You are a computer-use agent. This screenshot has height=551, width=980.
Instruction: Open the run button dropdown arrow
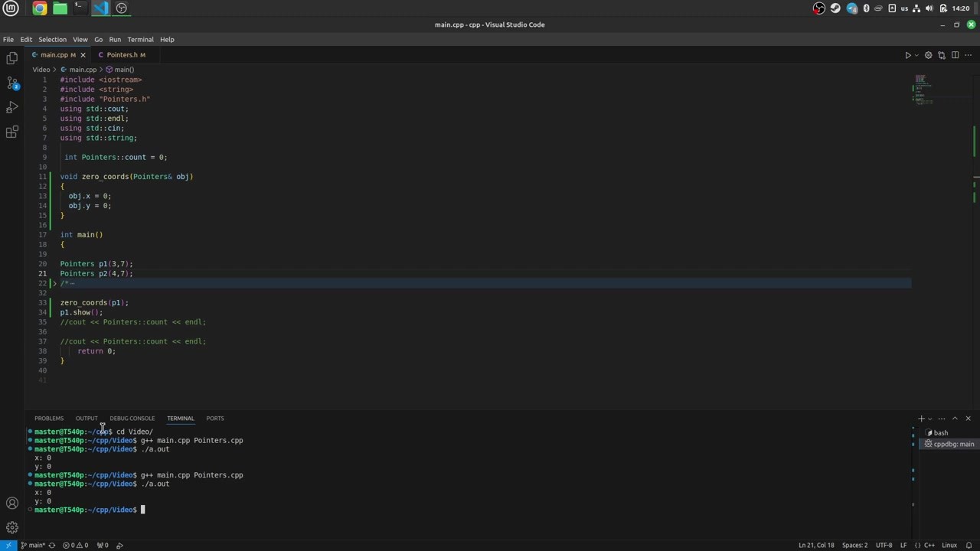point(916,55)
